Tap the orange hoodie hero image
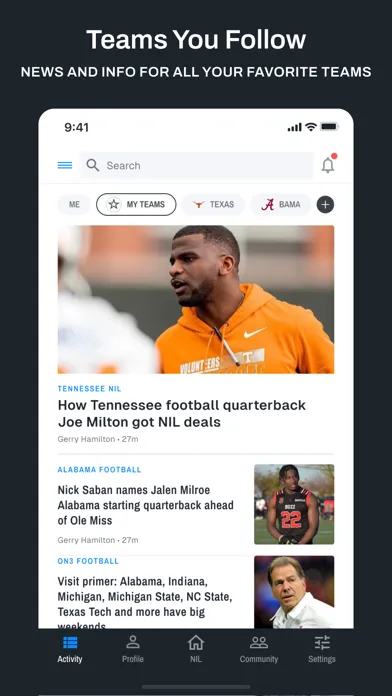This screenshot has height=696, width=392. coord(196,299)
